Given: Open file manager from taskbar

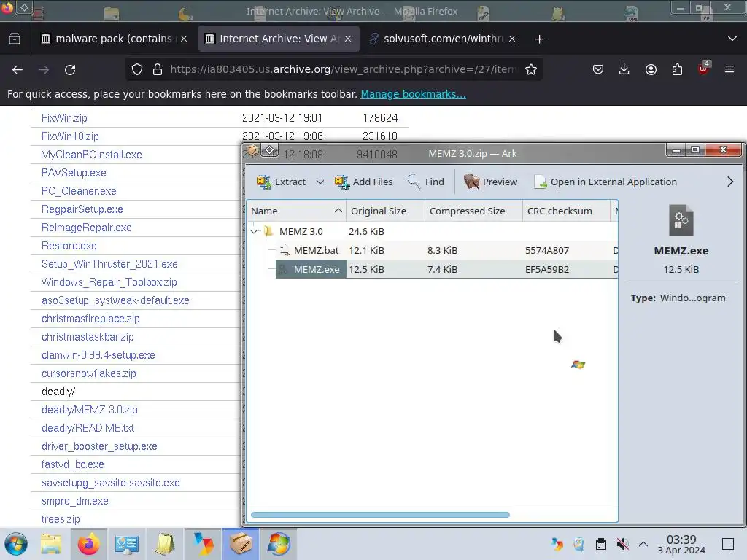Looking at the screenshot, I should click(51, 544).
